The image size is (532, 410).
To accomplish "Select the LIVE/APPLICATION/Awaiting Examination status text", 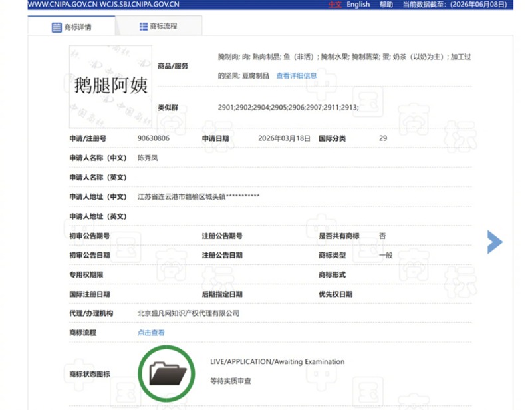I will [x=277, y=362].
